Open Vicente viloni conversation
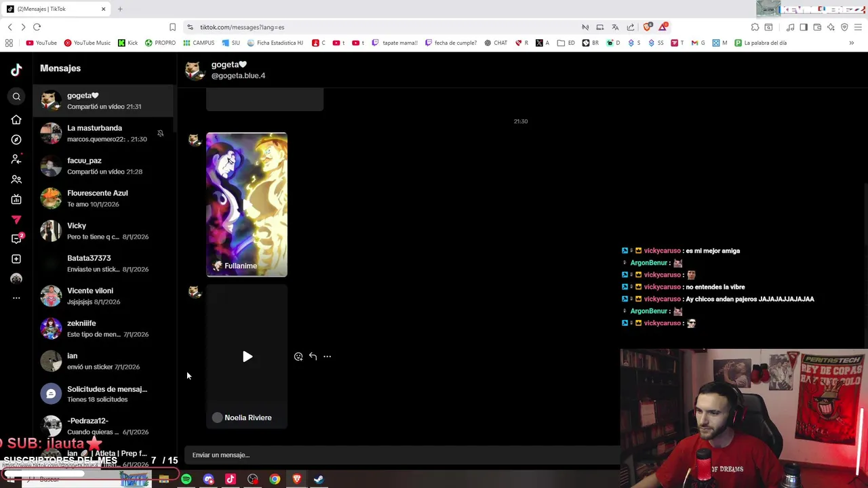This screenshot has height=488, width=868. [x=103, y=296]
